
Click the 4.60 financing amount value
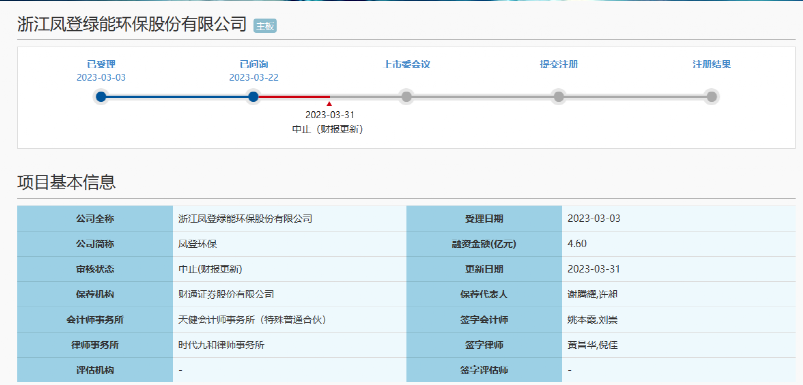pos(577,244)
